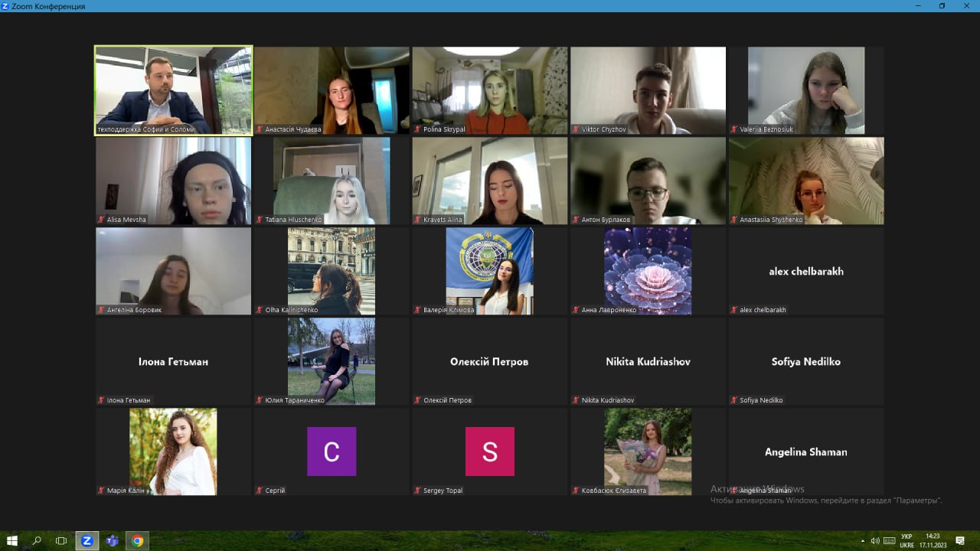Viewport: 980px width, 551px height.
Task: Click Zoom icon in window title bar
Action: [6, 6]
